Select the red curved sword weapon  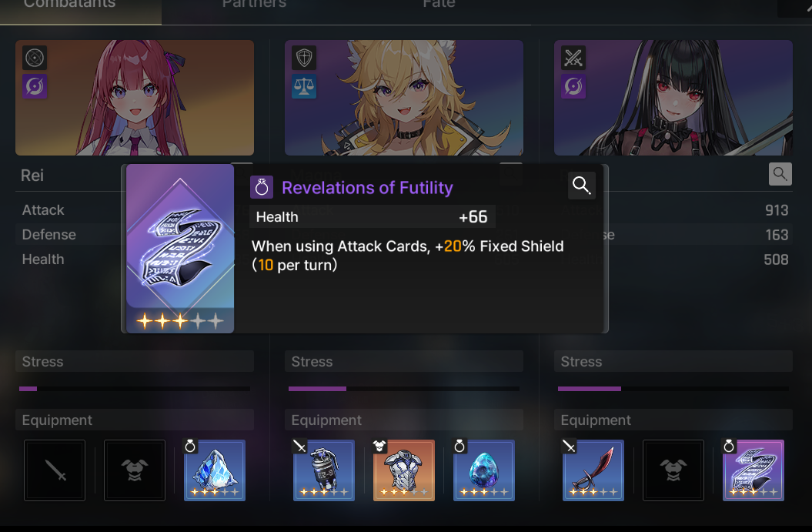click(593, 470)
